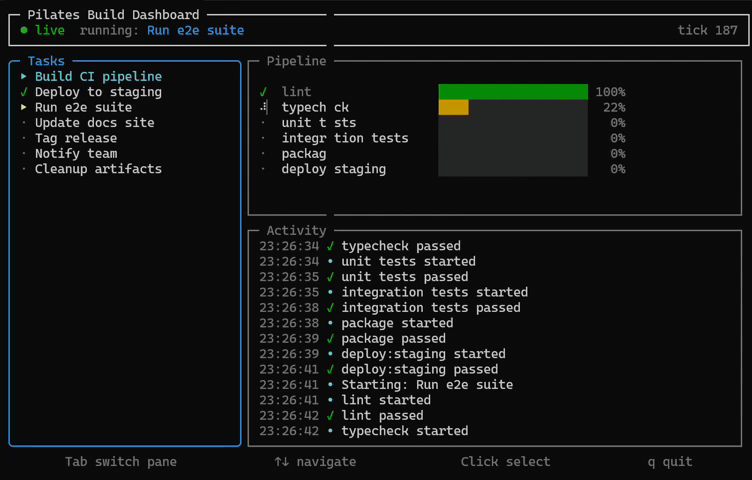Click the Tab switch pane hint

[121, 461]
